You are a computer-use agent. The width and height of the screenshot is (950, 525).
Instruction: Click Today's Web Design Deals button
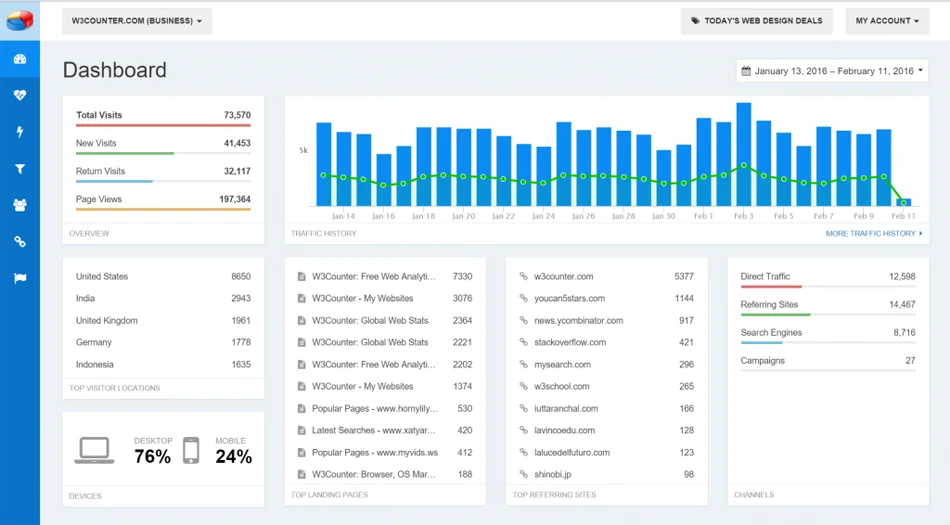[x=757, y=21]
